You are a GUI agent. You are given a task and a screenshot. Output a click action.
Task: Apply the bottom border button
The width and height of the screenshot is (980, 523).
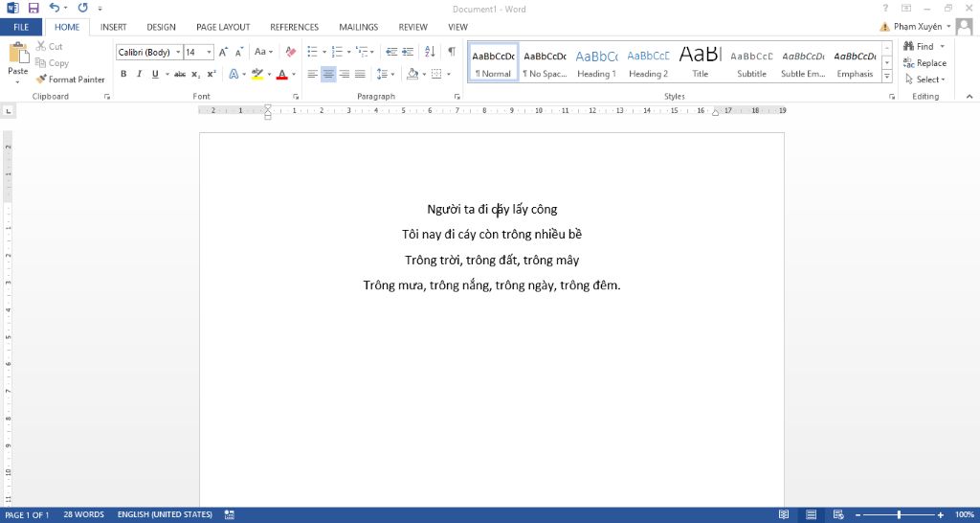[x=436, y=74]
